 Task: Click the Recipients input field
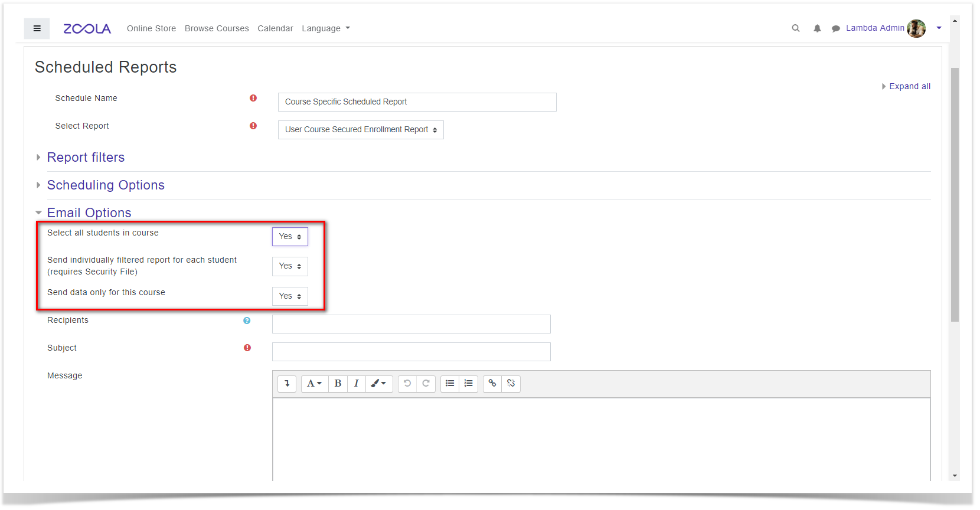tap(411, 324)
